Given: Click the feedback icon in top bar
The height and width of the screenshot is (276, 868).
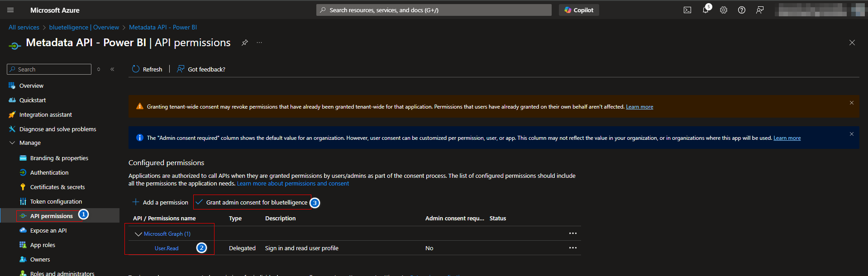Looking at the screenshot, I should point(759,10).
